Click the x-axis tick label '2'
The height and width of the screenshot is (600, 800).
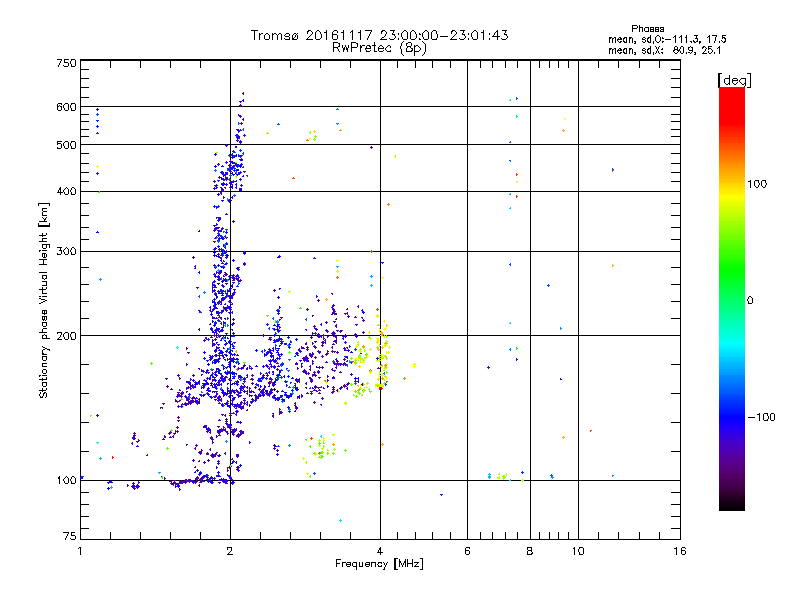tap(230, 551)
